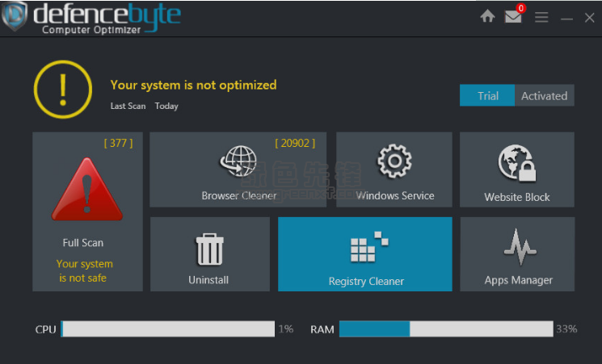Open Browser Cleaner globe icon
This screenshot has width=602, height=364.
(238, 163)
